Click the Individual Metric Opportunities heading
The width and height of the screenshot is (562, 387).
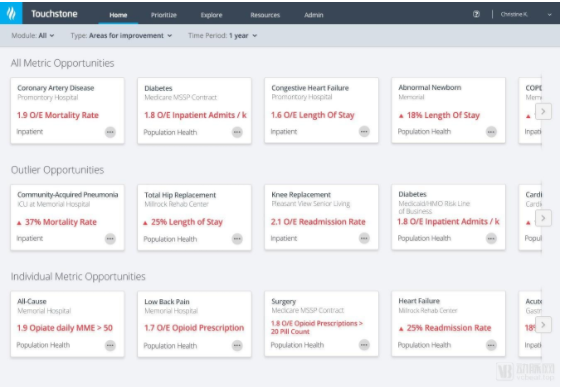click(x=78, y=277)
